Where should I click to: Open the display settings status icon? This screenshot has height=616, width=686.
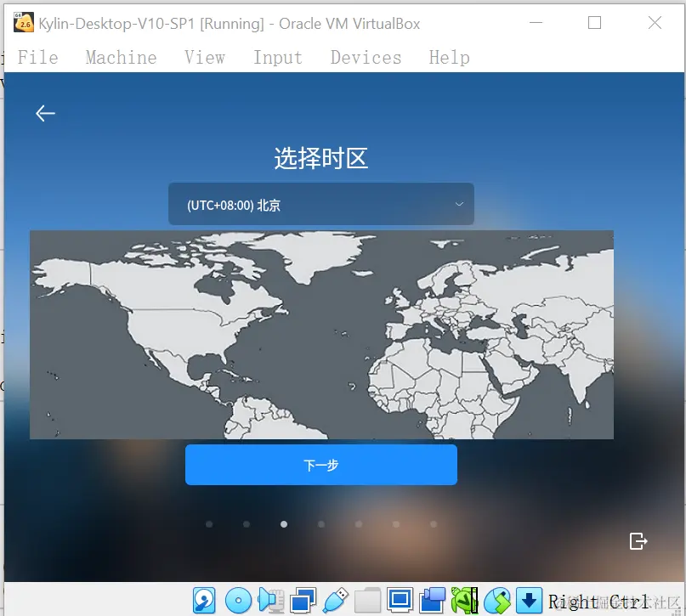coord(400,600)
